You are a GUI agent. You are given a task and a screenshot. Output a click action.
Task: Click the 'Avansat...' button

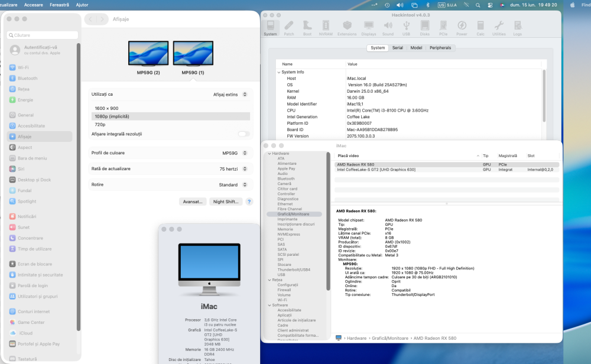[x=193, y=201]
